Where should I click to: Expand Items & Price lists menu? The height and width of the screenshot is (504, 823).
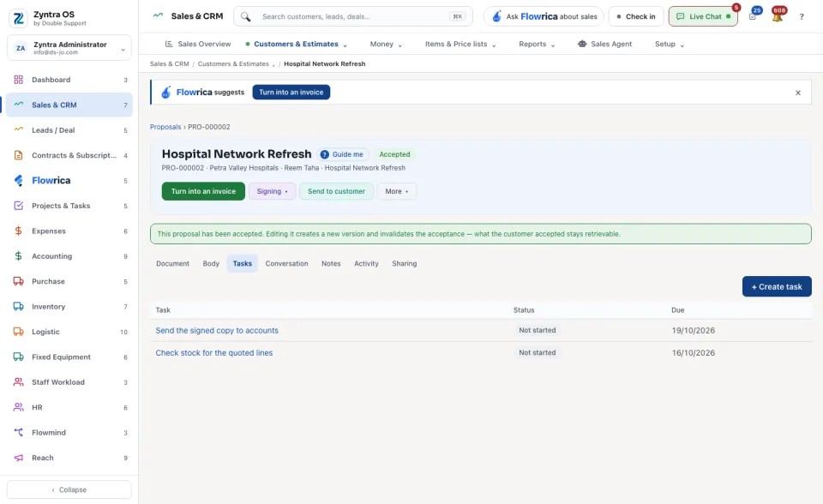(x=460, y=44)
